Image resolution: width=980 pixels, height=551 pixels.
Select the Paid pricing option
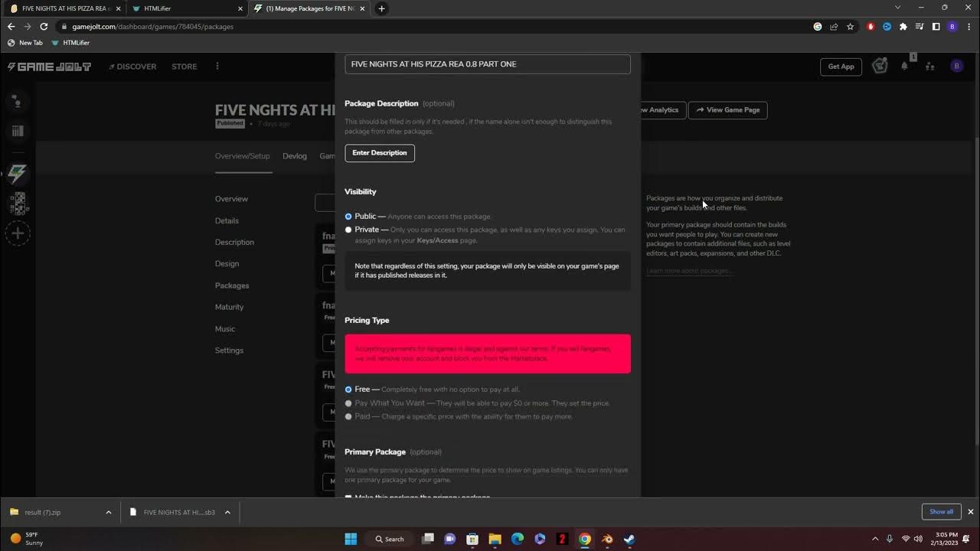(348, 417)
